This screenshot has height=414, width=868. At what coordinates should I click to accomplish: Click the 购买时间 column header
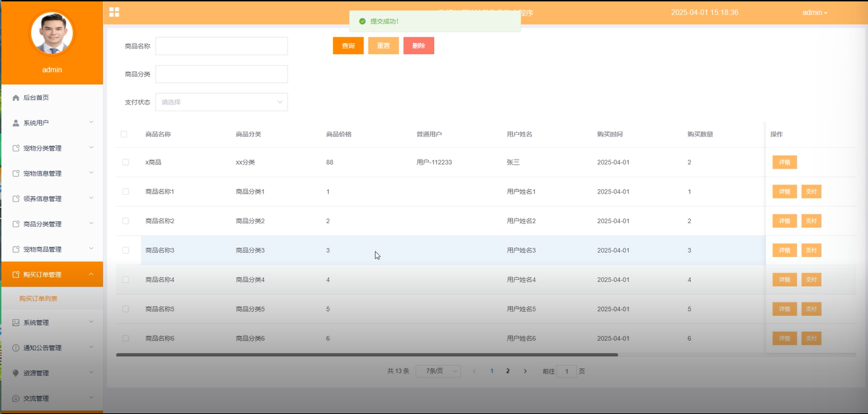tap(610, 134)
